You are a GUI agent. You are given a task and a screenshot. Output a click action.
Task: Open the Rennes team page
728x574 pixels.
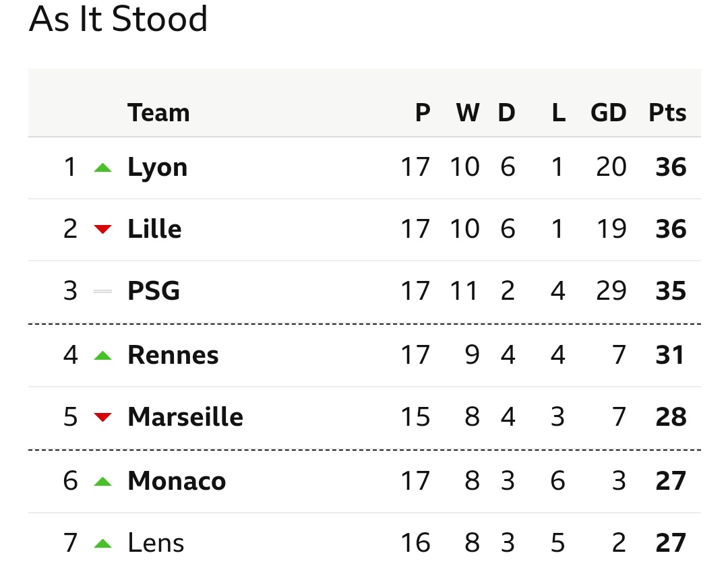173,355
